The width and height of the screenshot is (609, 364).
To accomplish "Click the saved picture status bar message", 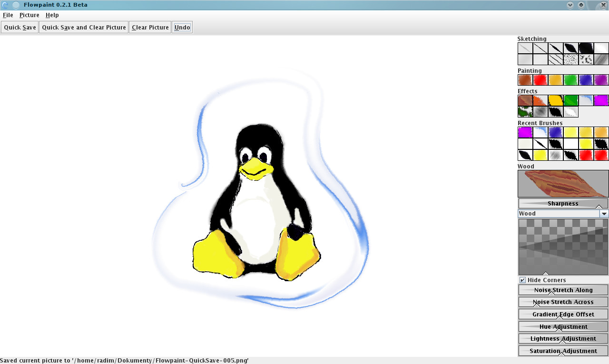I will pos(124,361).
